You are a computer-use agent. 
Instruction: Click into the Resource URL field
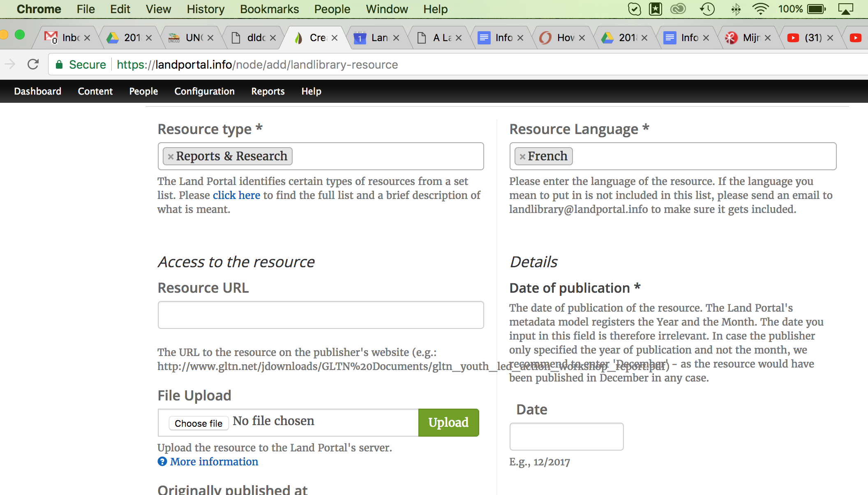click(x=321, y=315)
